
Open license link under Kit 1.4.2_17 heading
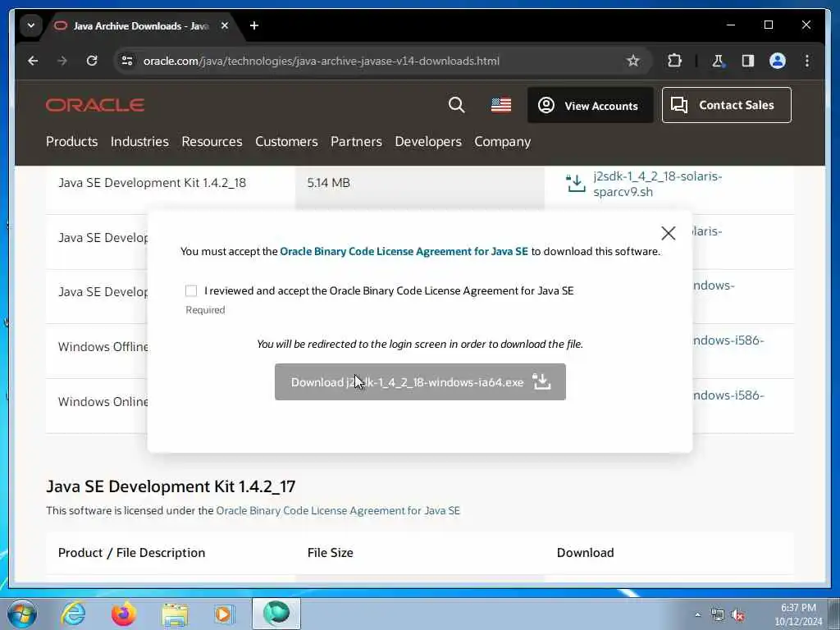click(338, 510)
